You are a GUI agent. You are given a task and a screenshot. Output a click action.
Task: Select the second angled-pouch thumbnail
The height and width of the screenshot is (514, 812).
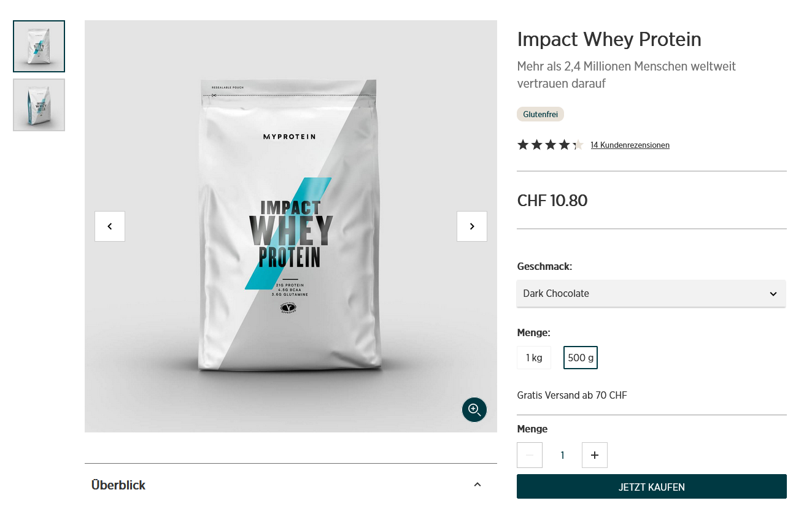[39, 105]
